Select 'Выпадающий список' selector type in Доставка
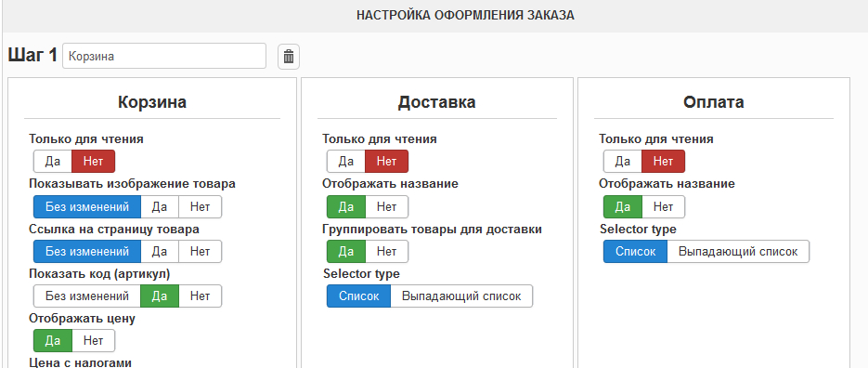The width and height of the screenshot is (868, 368). pyautogui.click(x=461, y=296)
